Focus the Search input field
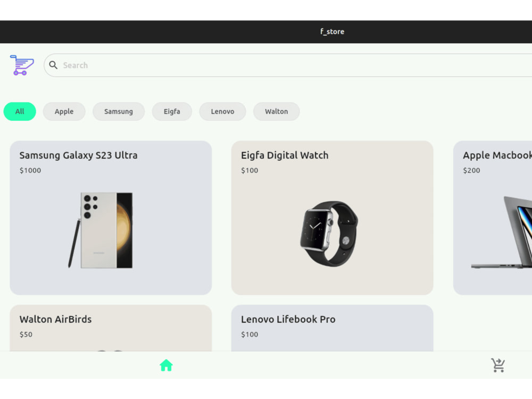 [x=288, y=65]
